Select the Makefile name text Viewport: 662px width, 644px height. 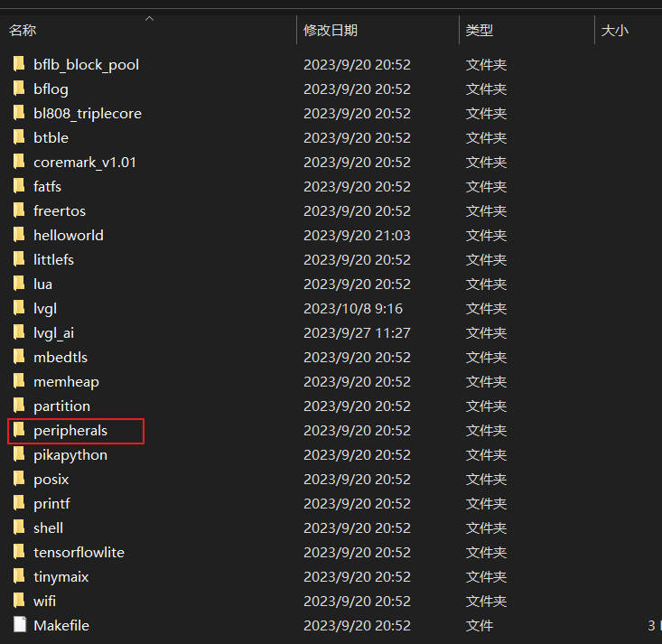61,625
